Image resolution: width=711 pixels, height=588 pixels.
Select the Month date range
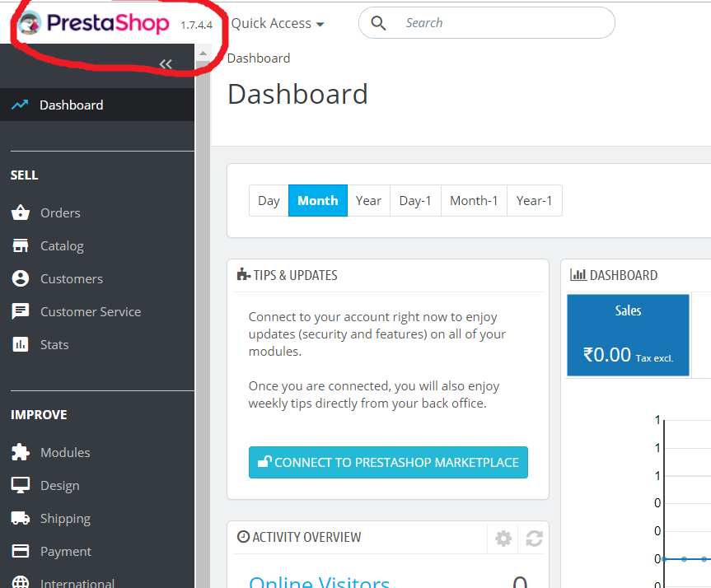(318, 200)
